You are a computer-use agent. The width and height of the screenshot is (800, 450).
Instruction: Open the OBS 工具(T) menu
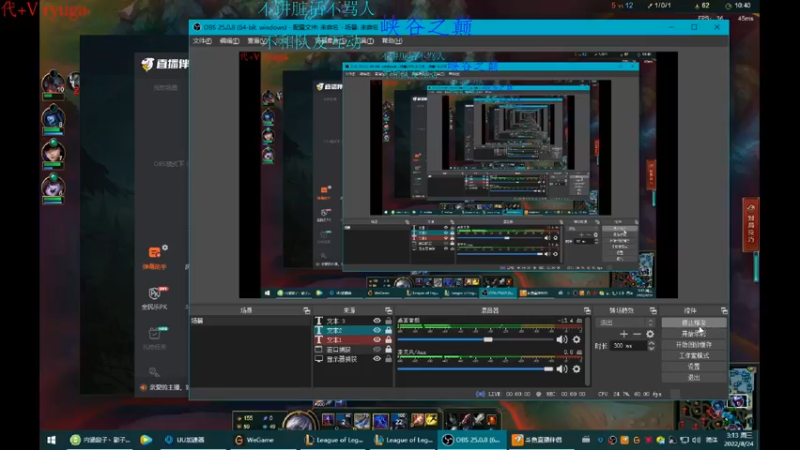tap(364, 41)
